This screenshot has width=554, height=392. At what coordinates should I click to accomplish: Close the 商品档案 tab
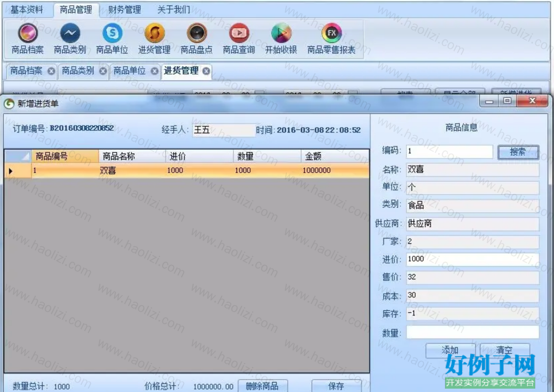click(x=51, y=71)
